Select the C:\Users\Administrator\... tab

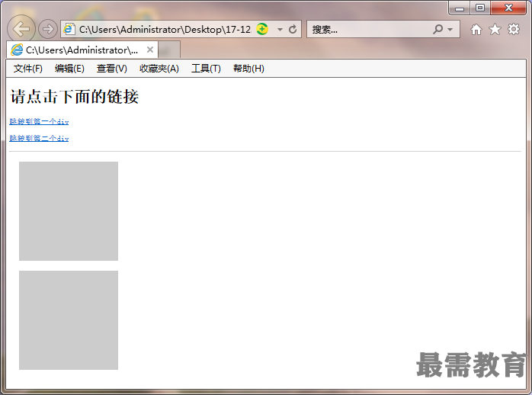point(82,50)
